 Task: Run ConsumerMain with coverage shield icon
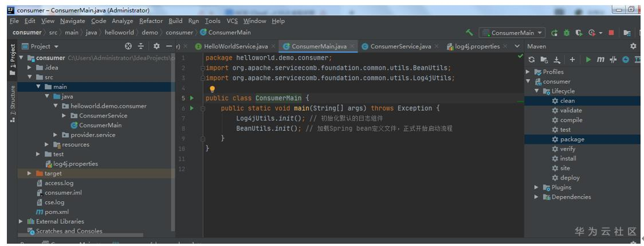point(579,33)
